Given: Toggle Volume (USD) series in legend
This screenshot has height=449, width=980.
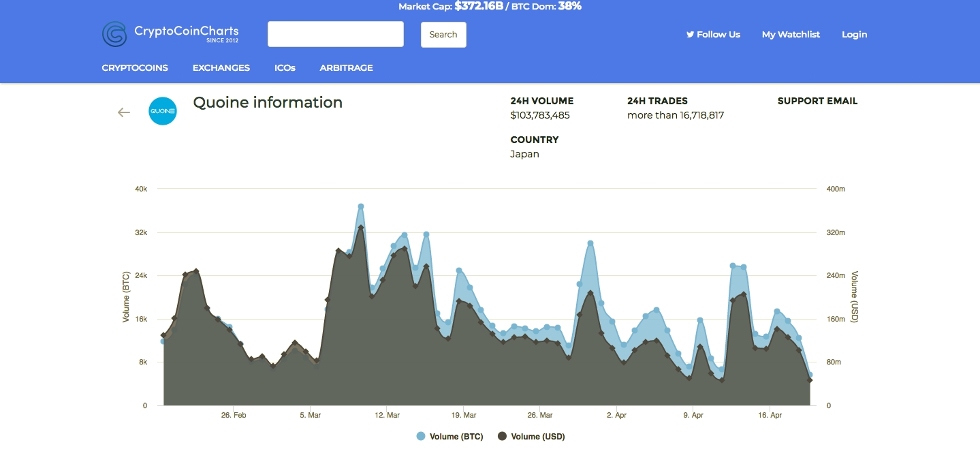Looking at the screenshot, I should [531, 437].
